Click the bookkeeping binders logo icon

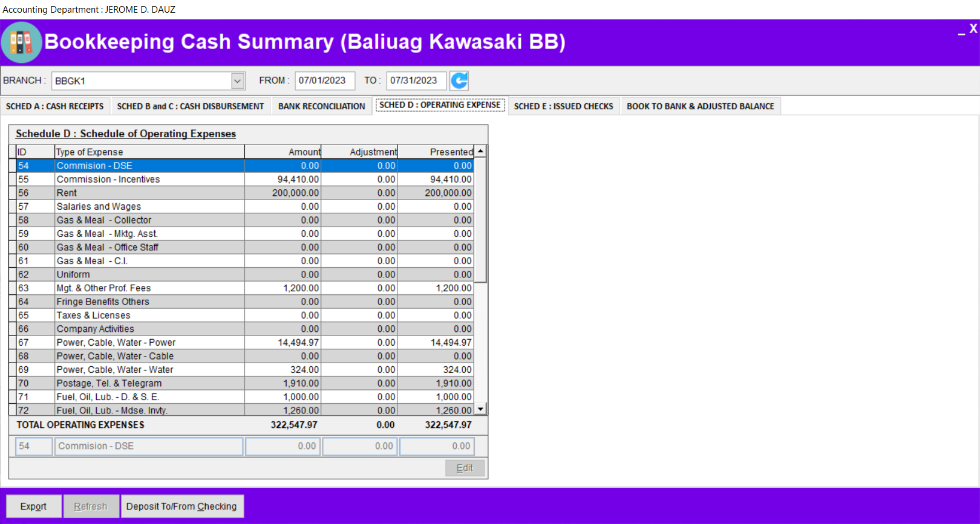[x=21, y=42]
